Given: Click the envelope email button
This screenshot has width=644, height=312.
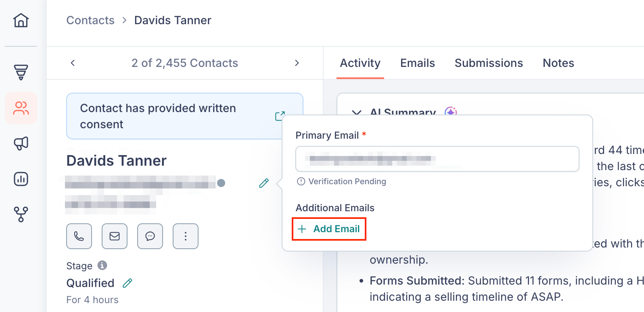Looking at the screenshot, I should click(x=115, y=236).
